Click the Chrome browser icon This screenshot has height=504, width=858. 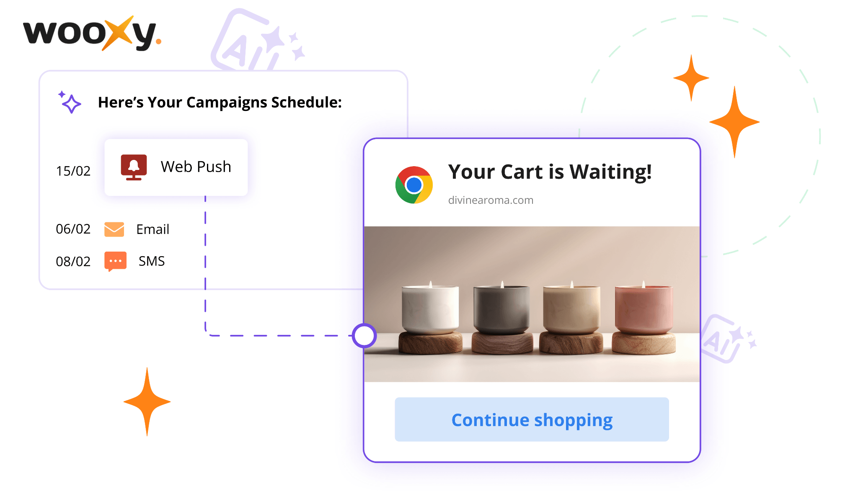[414, 185]
